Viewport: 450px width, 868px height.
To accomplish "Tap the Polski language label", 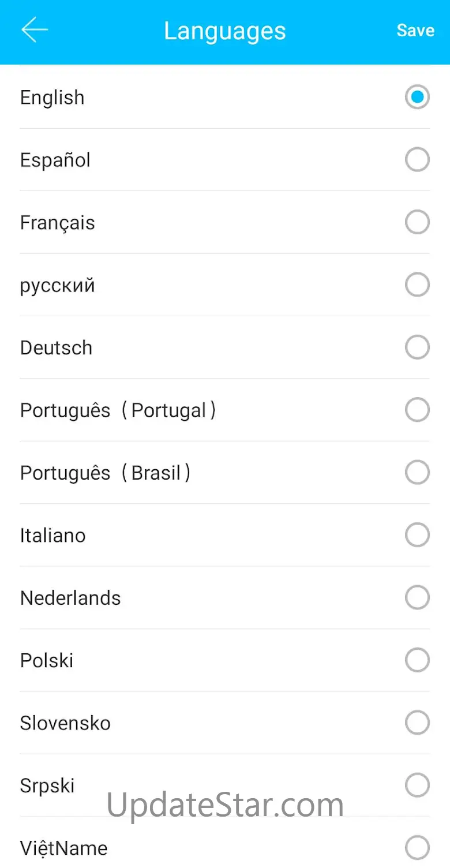I will pos(47,660).
